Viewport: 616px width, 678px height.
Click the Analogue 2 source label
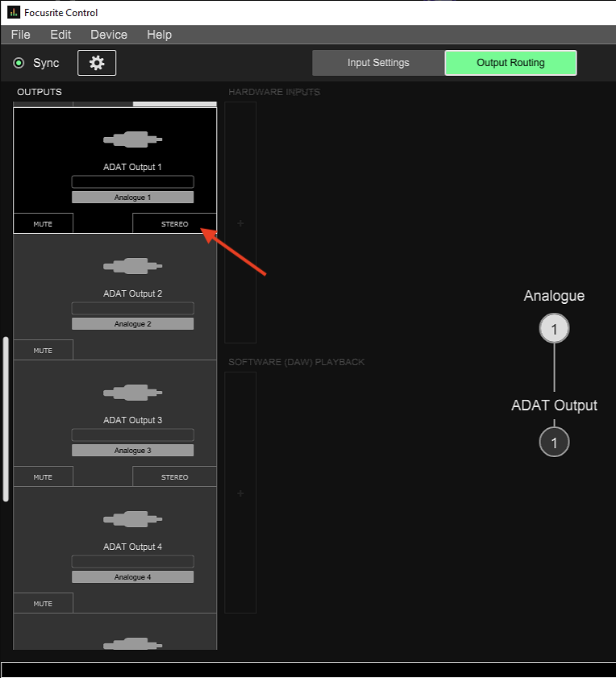(133, 324)
